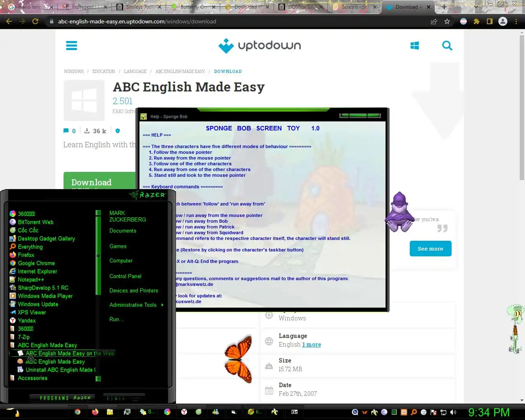Bookmark this page with the star
The image size is (525, 420).
tap(447, 21)
